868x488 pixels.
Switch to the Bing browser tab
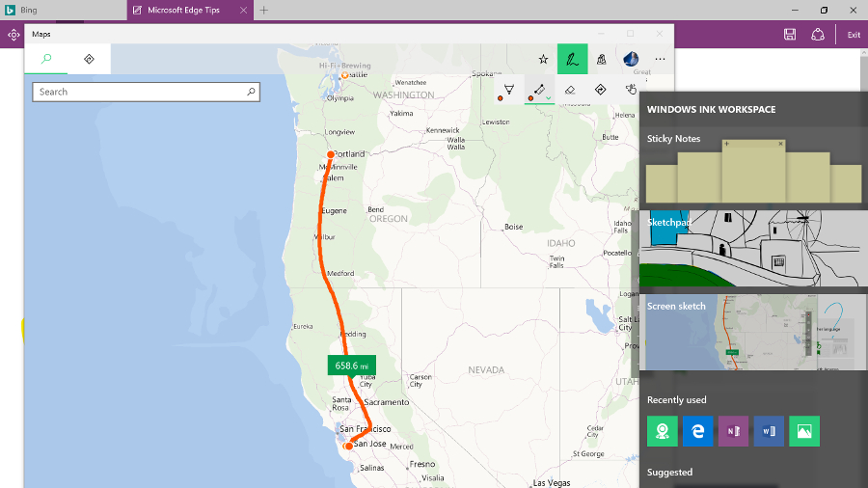63,10
